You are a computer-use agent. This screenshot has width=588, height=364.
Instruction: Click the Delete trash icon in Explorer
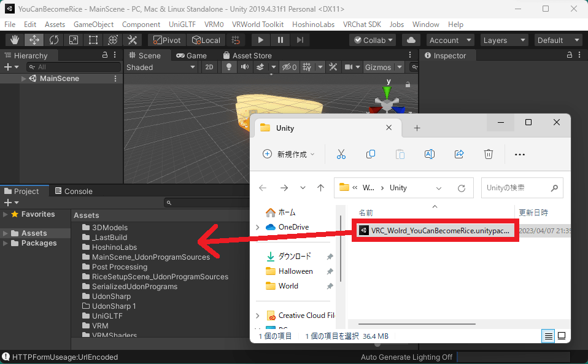point(489,154)
